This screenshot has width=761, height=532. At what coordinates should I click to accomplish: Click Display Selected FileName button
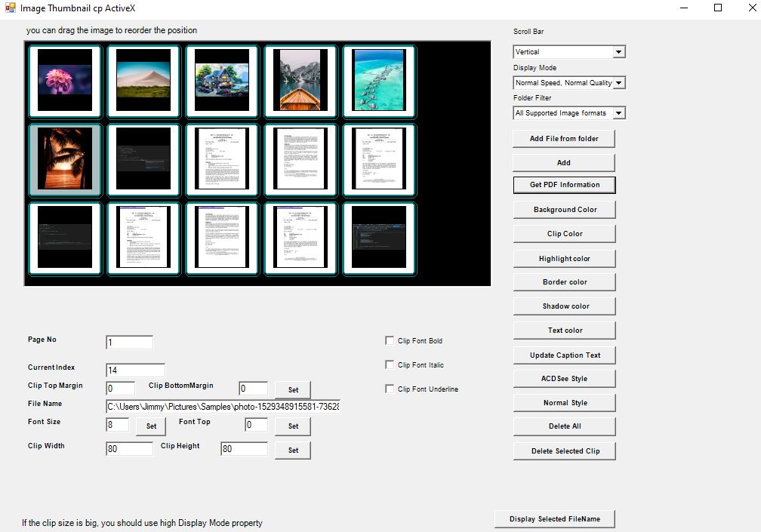coord(554,519)
